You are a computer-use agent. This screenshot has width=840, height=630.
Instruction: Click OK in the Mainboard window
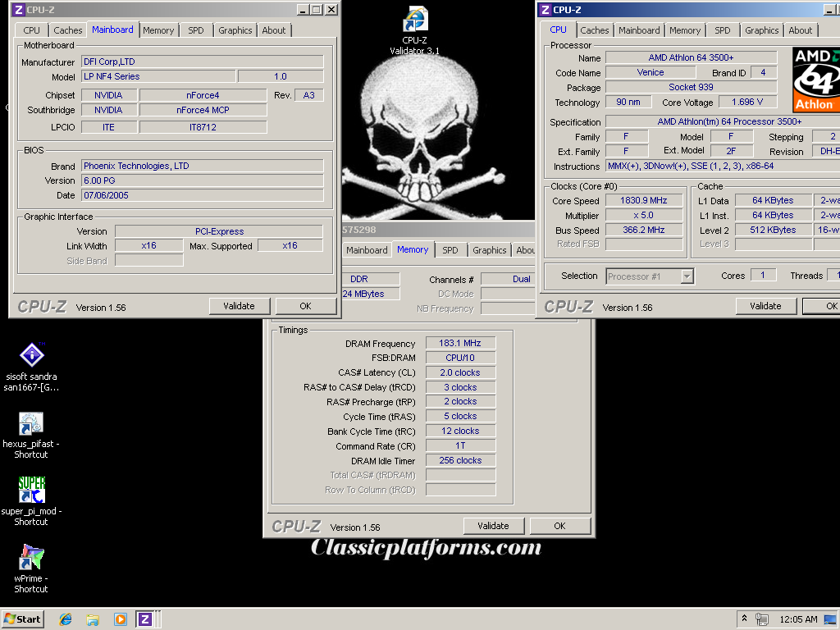[x=305, y=306]
